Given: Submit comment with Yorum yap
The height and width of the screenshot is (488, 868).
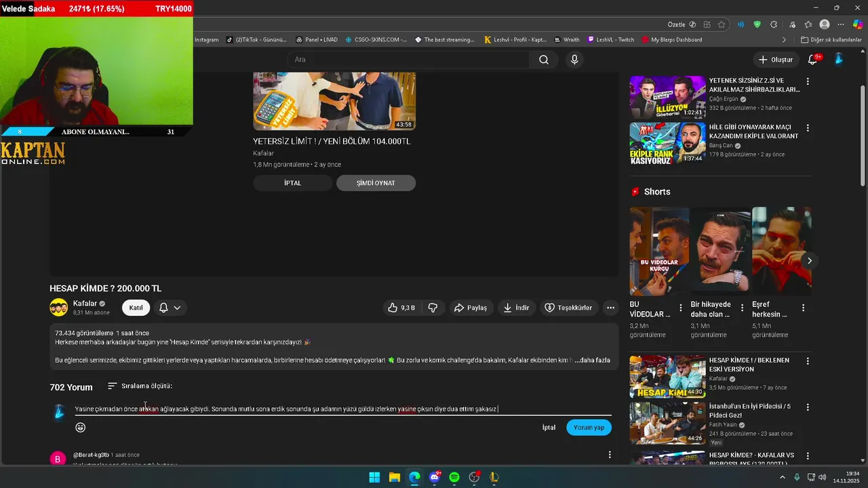Looking at the screenshot, I should click(589, 428).
